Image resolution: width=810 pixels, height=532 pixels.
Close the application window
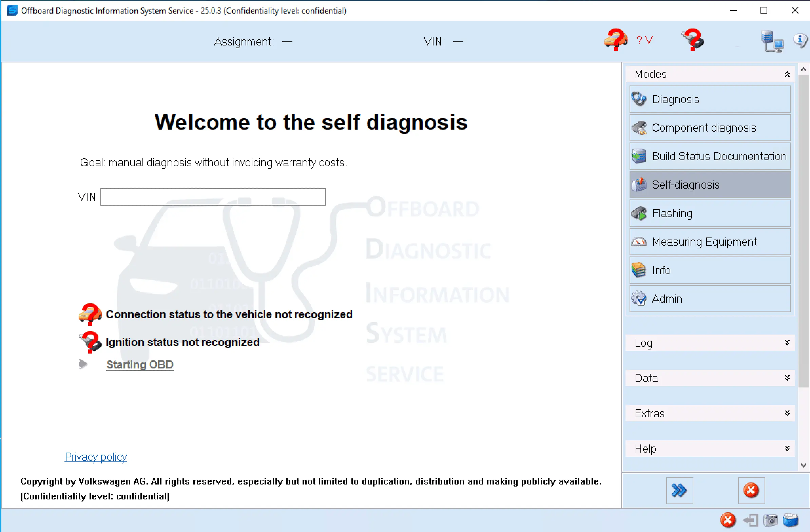click(795, 11)
